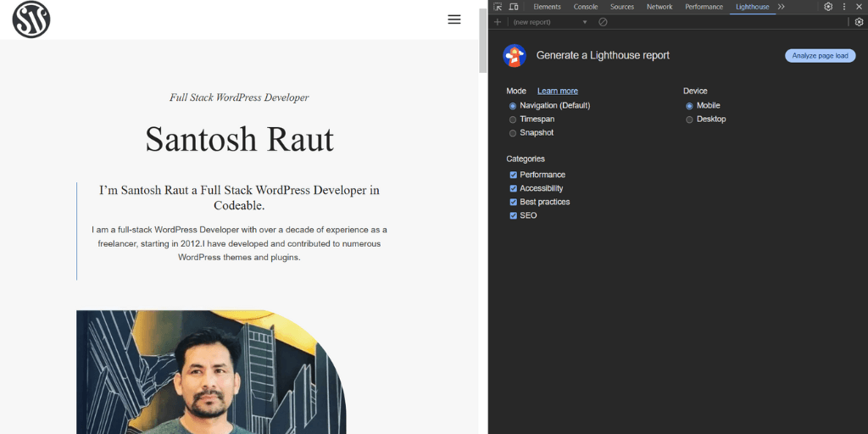The width and height of the screenshot is (868, 434).
Task: Open the Learn more link
Action: coord(558,91)
